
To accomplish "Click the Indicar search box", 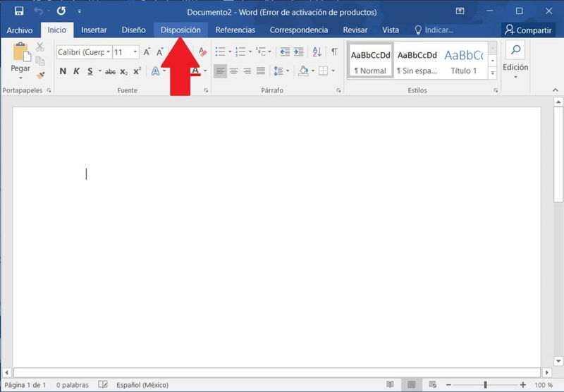I will coord(434,30).
